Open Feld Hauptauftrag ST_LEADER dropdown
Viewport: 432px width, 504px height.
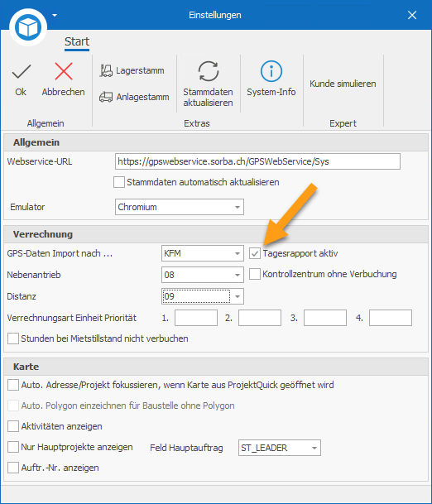(x=280, y=448)
